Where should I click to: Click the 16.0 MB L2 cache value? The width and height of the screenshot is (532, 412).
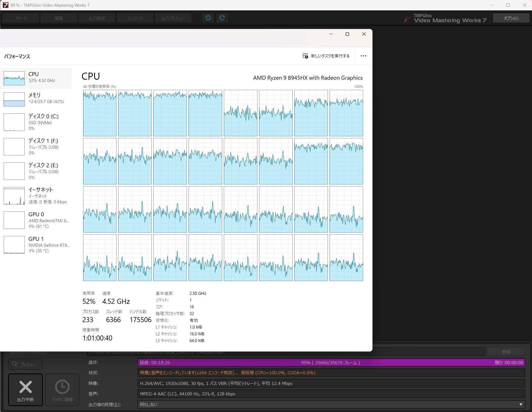click(x=197, y=334)
